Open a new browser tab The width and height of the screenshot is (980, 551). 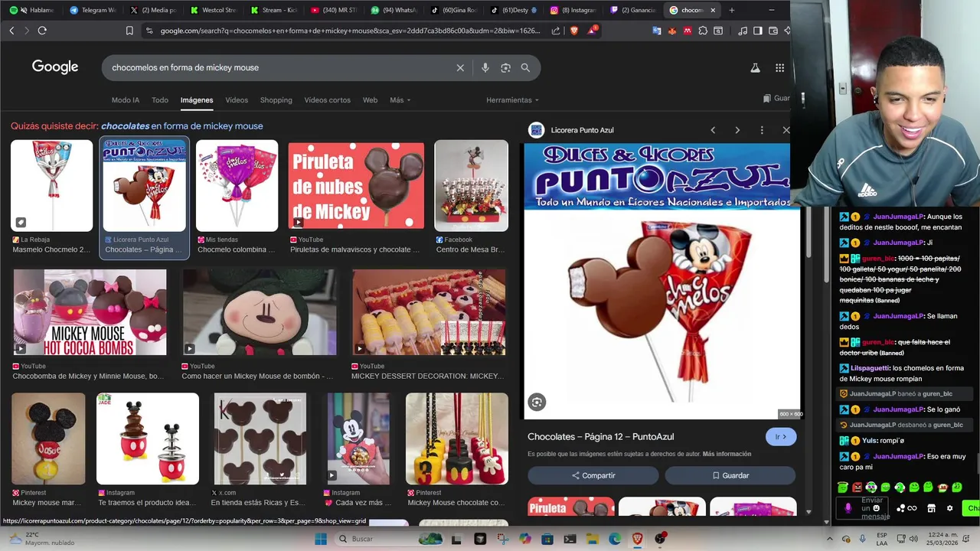(732, 10)
